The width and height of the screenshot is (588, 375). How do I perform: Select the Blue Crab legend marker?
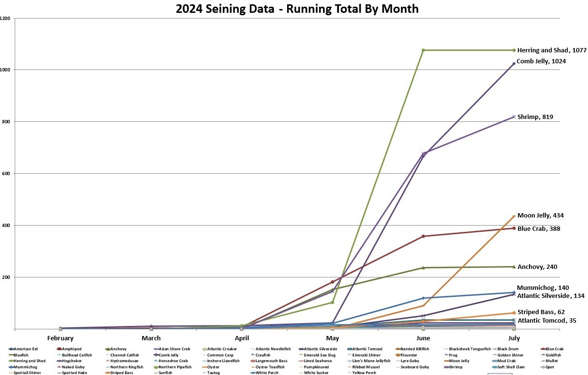(543, 349)
